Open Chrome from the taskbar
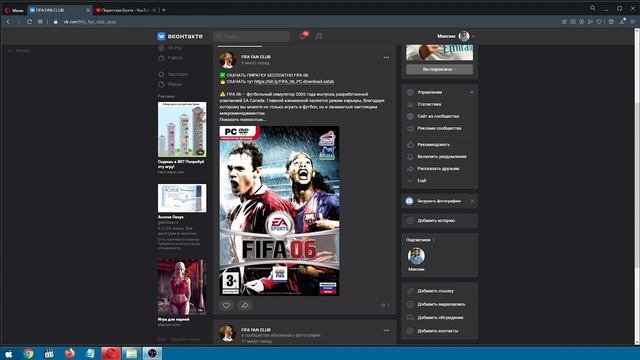640x360 pixels. click(28, 353)
